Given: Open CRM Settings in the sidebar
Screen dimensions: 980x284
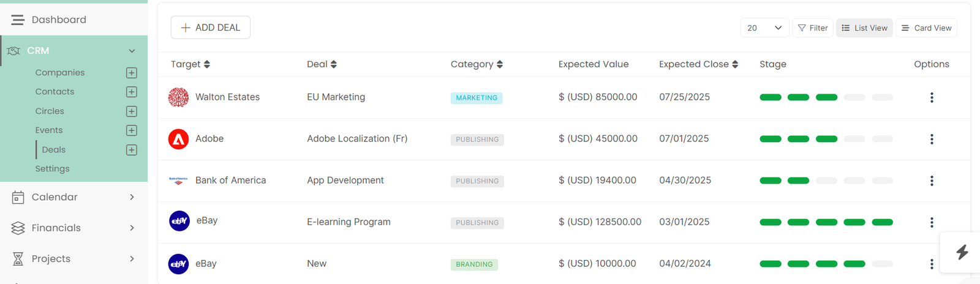Looking at the screenshot, I should (53, 169).
